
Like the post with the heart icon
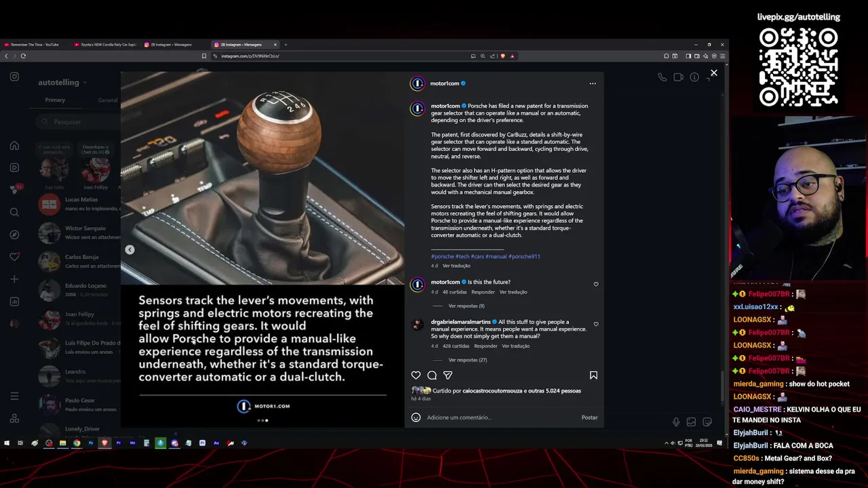click(416, 375)
